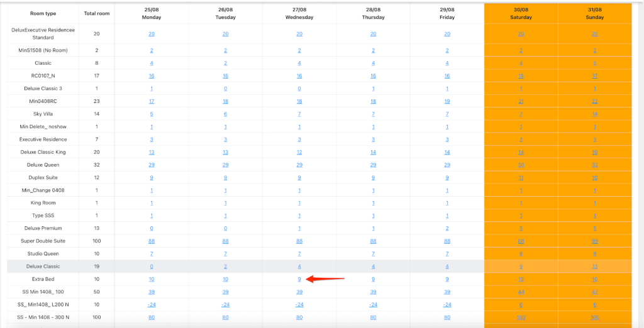The height and width of the screenshot is (328, 644).
Task: Select the 31/08 Sunday column header
Action: point(594,14)
